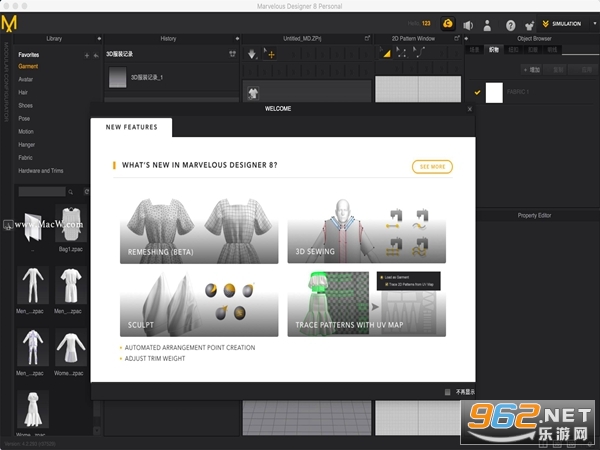Image resolution: width=600 pixels, height=450 pixels.
Task: Switch to the 场景 tab in Object Browser
Action: point(474,50)
